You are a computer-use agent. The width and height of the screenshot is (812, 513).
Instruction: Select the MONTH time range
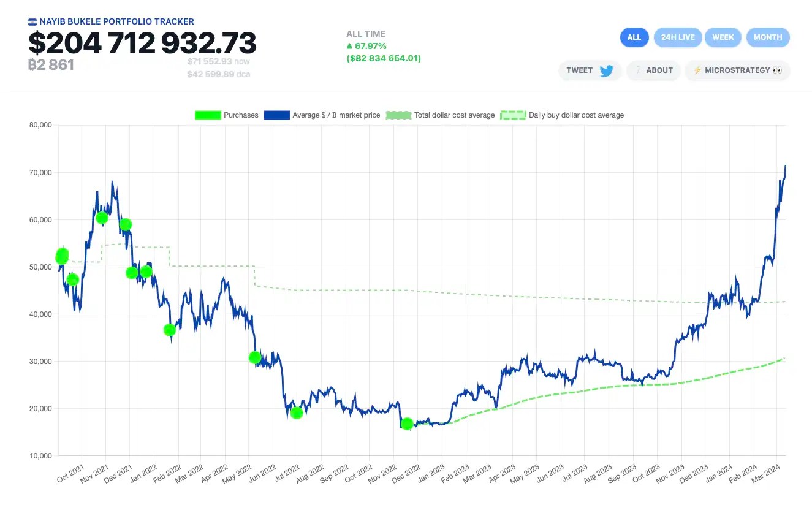tap(768, 37)
